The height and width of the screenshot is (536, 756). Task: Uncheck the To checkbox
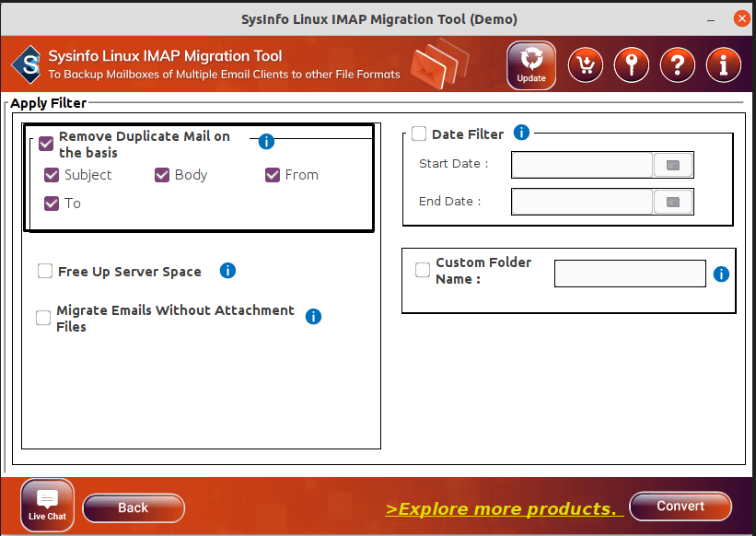click(52, 204)
